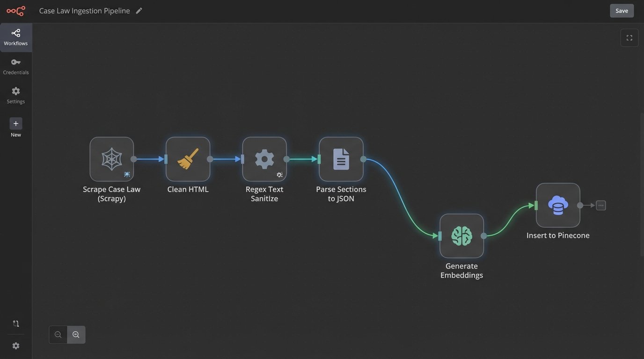
Task: Click the node options ellipsis after Insert to Pinecone
Action: point(600,205)
